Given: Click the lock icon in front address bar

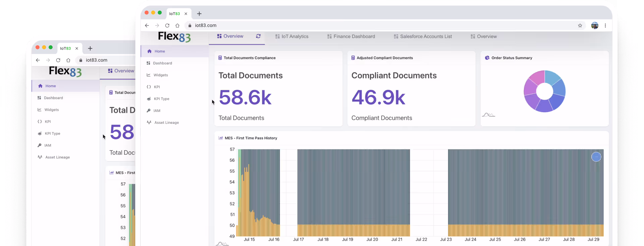Looking at the screenshot, I should tap(190, 26).
